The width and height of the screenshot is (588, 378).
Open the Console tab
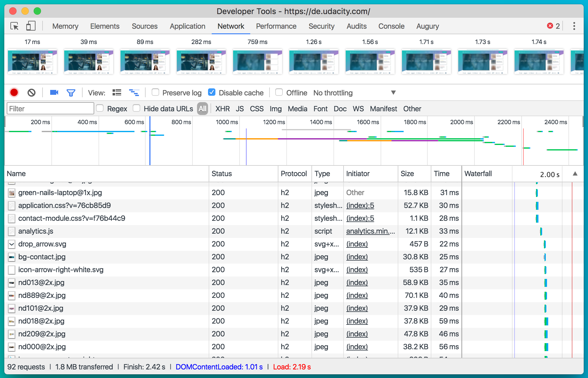click(391, 26)
